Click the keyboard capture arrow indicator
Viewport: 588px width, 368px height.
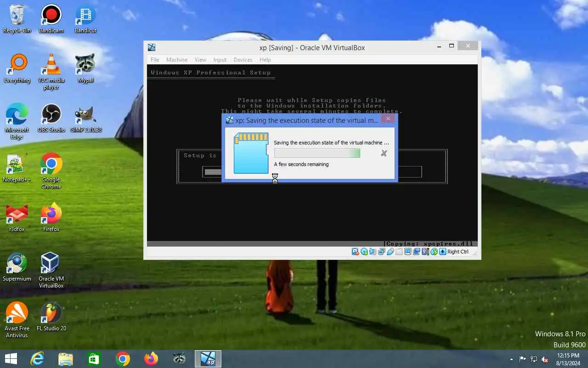point(442,252)
